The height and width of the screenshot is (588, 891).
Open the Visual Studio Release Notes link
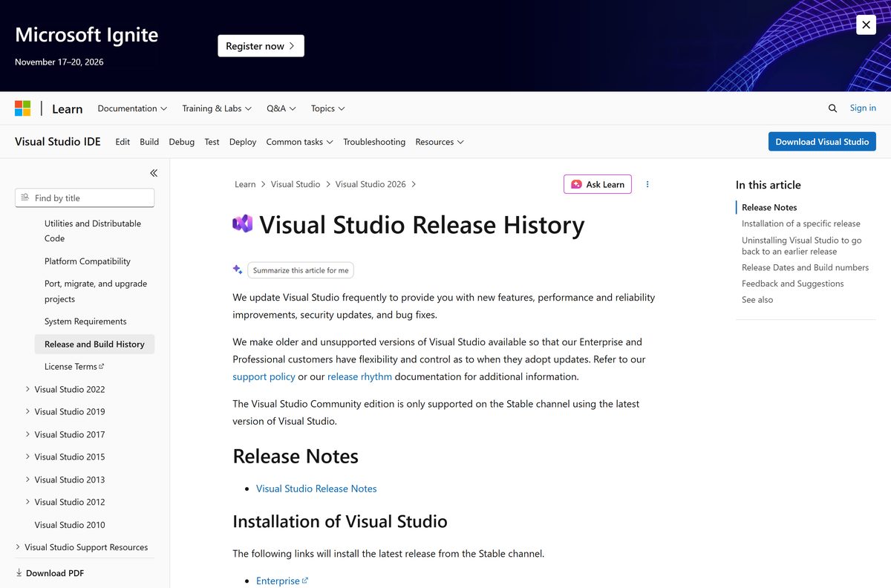pyautogui.click(x=316, y=489)
